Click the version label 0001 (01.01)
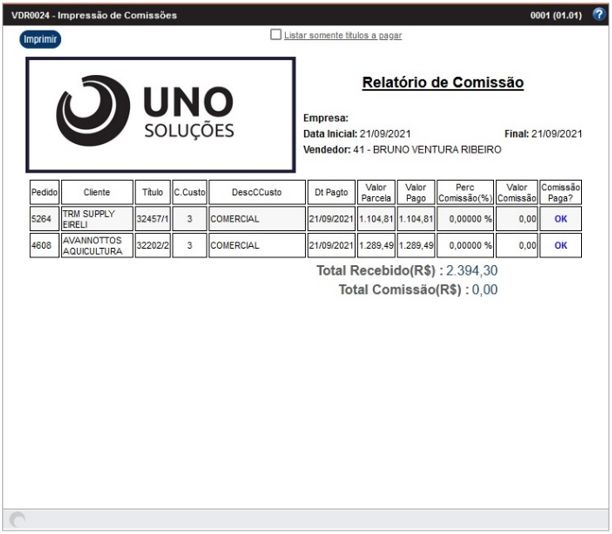Viewport: 612px width, 534px height. pyautogui.click(x=555, y=15)
